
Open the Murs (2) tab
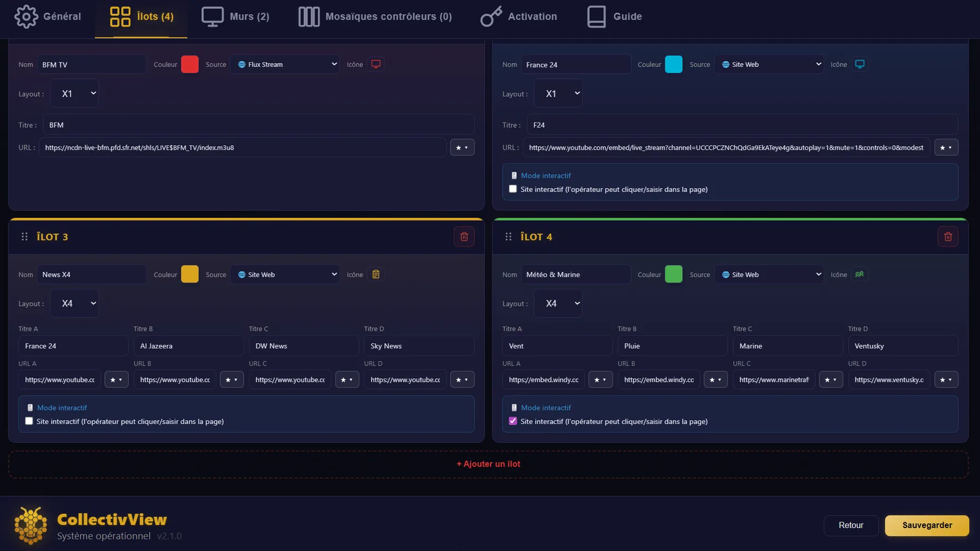[235, 17]
